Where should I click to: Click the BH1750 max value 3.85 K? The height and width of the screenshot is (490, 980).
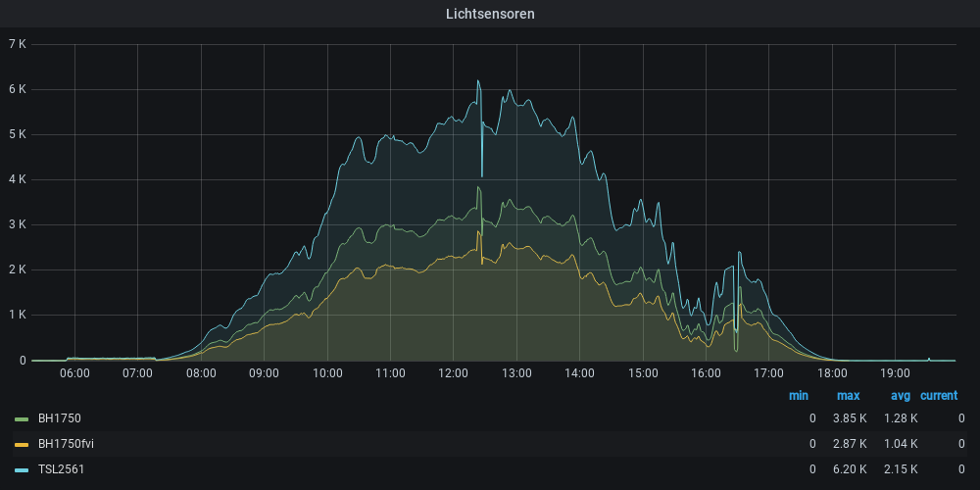pyautogui.click(x=850, y=418)
